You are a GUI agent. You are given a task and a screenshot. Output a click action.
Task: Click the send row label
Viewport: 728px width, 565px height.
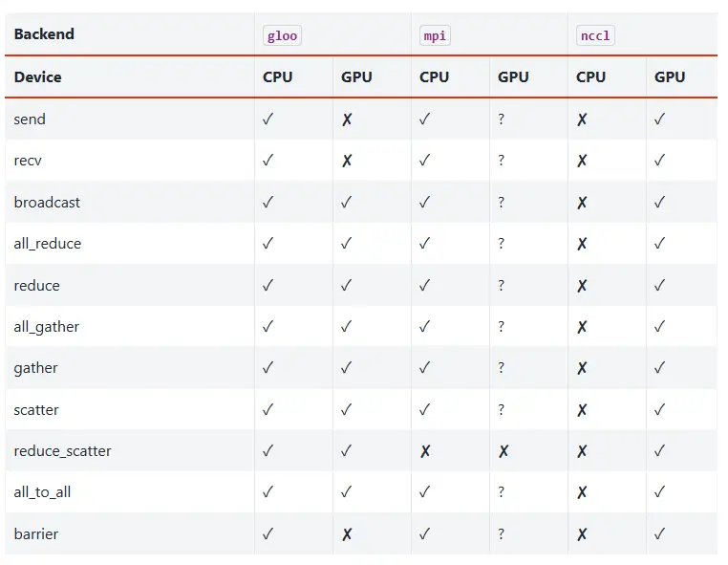(x=30, y=120)
